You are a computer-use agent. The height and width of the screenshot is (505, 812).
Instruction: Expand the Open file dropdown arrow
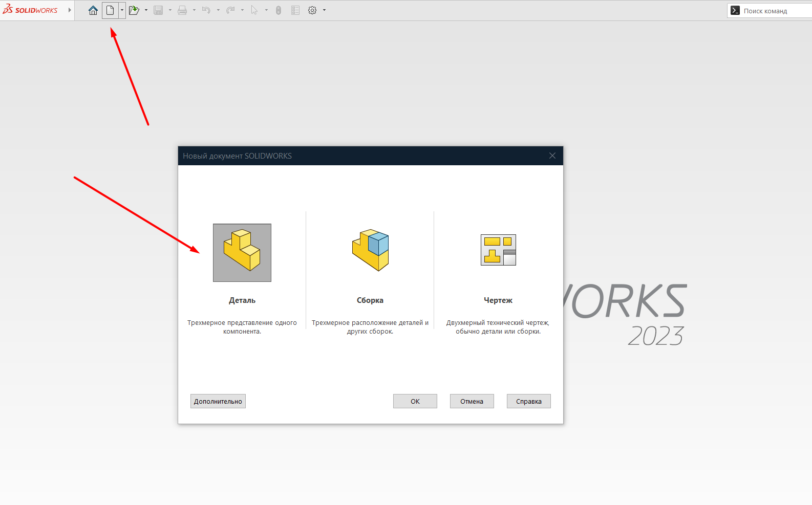(x=146, y=10)
